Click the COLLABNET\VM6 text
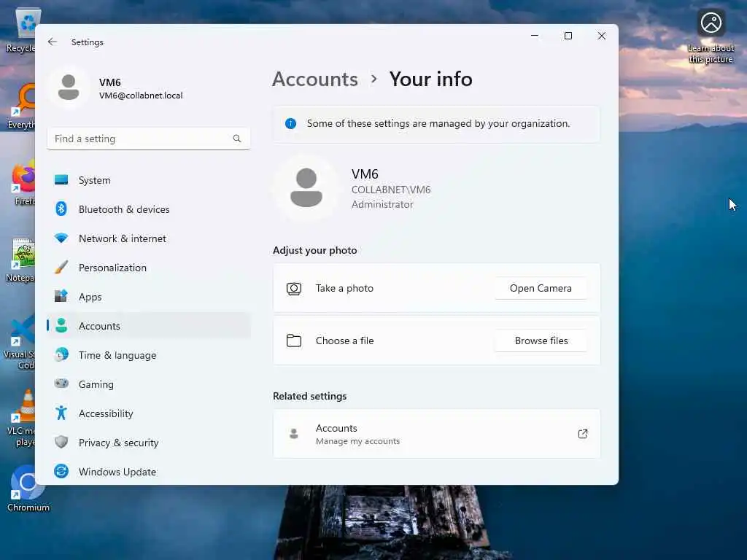Image resolution: width=747 pixels, height=560 pixels. click(x=391, y=190)
